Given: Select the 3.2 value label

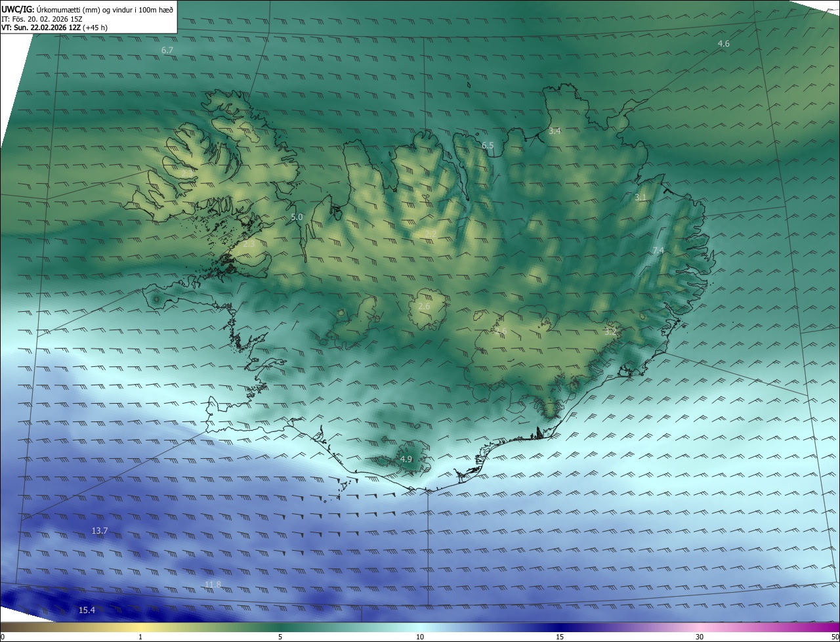Looking at the screenshot, I should pos(610,332).
